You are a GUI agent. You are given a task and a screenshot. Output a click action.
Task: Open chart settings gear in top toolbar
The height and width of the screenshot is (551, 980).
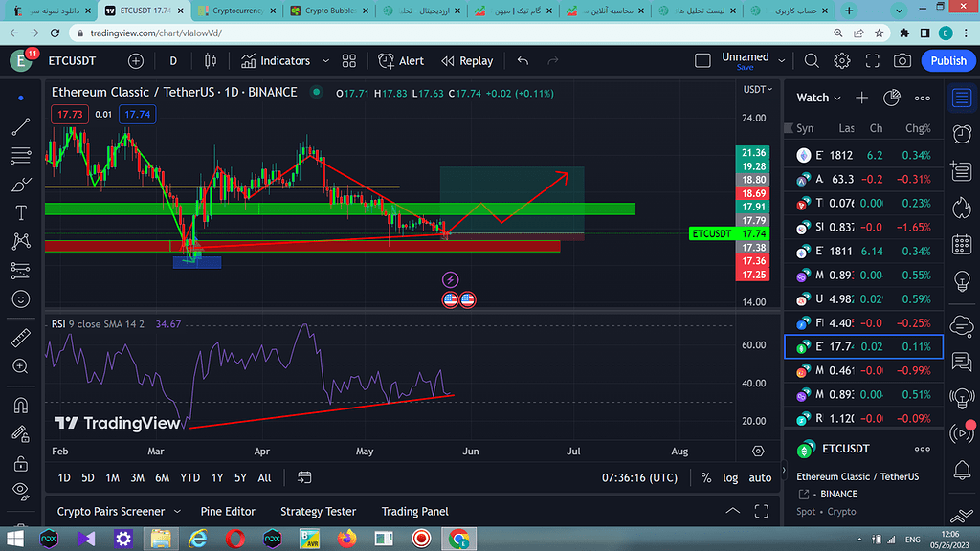pos(842,61)
